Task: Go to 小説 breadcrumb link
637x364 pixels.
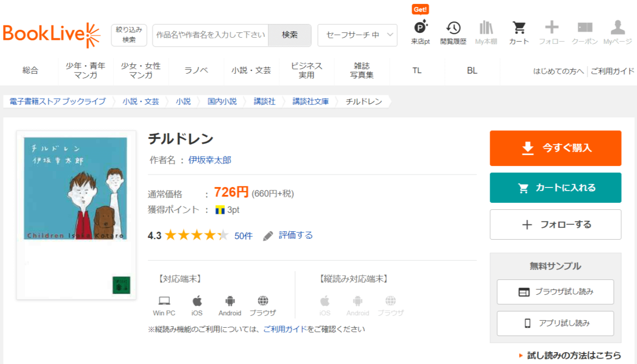Action: [183, 101]
